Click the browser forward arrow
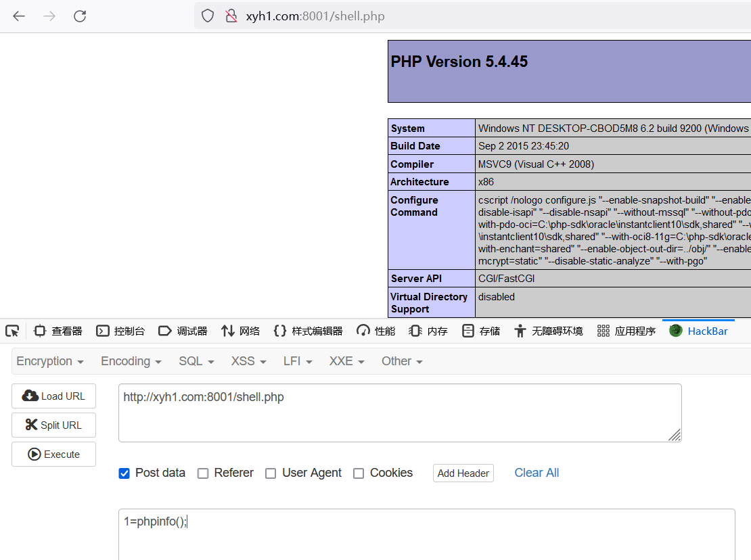Image resolution: width=751 pixels, height=560 pixels. [49, 16]
